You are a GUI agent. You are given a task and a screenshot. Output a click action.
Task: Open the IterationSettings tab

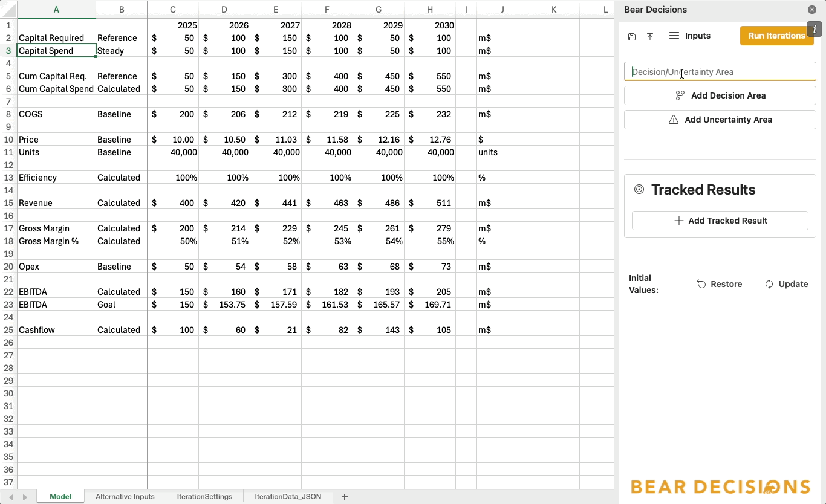tap(204, 496)
